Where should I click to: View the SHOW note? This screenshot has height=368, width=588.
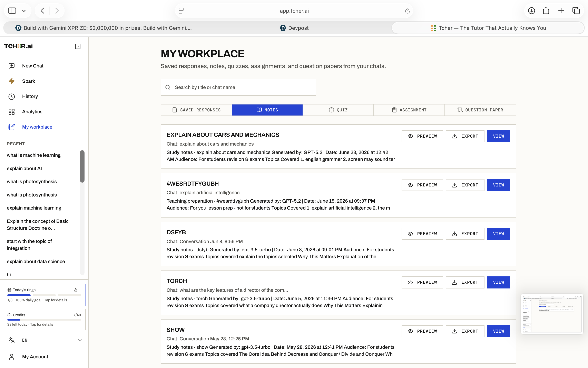[499, 331]
